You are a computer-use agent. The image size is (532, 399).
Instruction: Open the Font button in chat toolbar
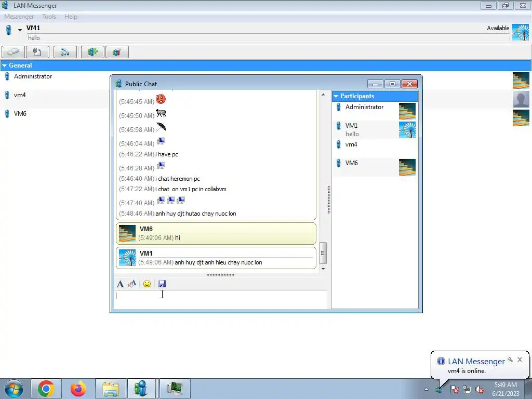click(x=120, y=284)
